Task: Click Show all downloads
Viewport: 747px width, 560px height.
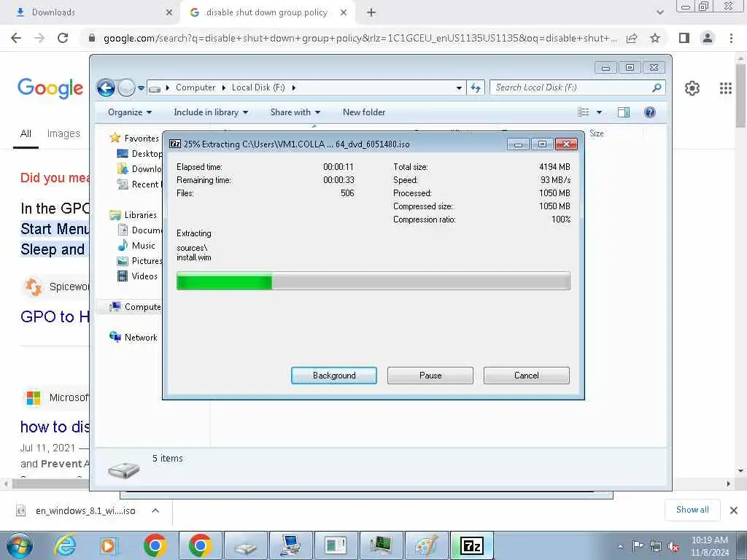Action: coord(692,510)
